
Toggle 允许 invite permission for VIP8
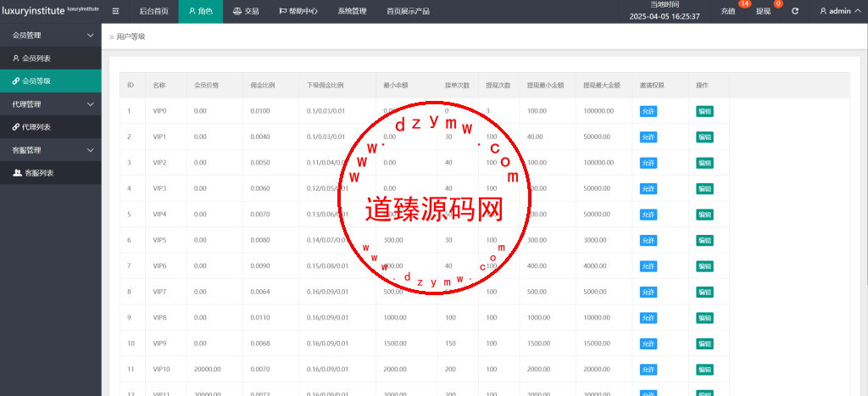(648, 318)
